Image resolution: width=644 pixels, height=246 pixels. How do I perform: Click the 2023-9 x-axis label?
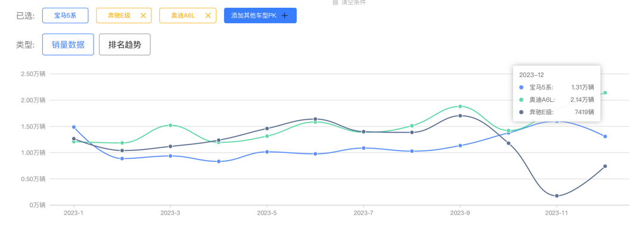click(x=460, y=213)
